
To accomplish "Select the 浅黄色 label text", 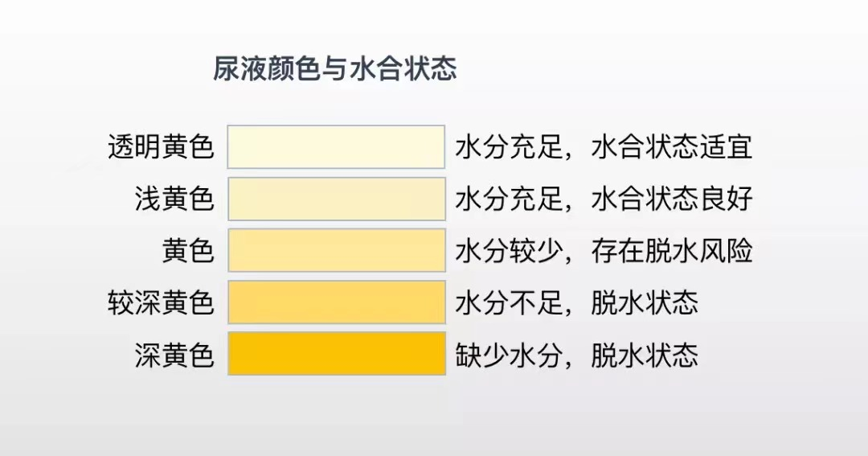I will pos(174,199).
